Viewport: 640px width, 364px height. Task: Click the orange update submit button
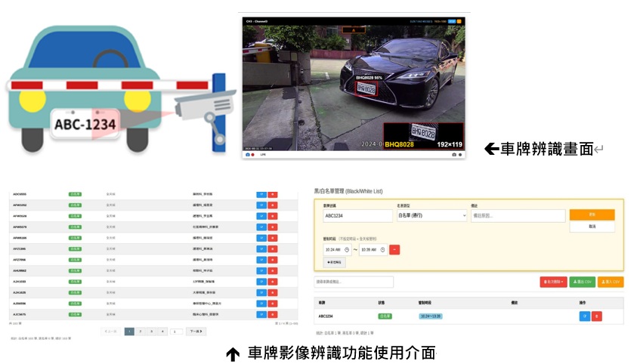coord(592,214)
